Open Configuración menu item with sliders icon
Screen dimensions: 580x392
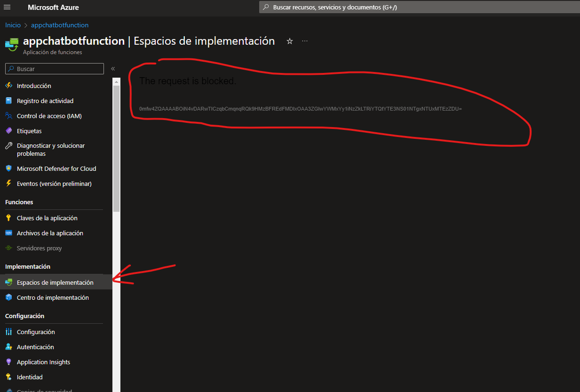coord(36,332)
